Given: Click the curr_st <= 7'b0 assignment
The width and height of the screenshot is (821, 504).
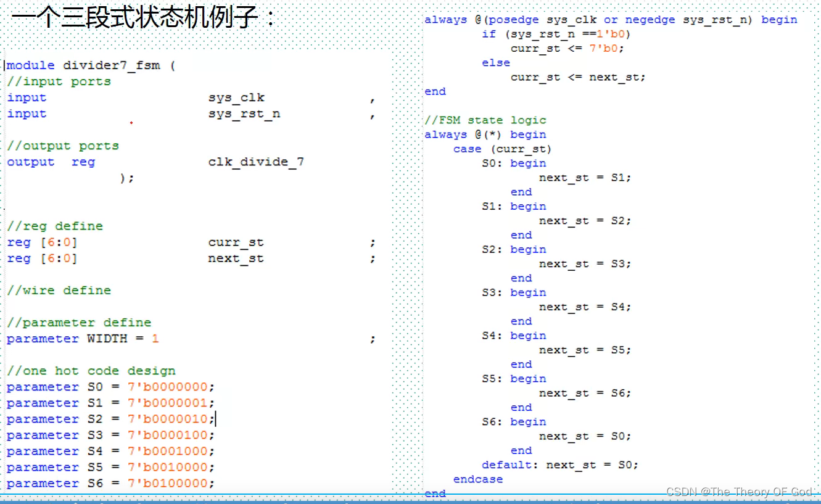Looking at the screenshot, I should coord(567,48).
